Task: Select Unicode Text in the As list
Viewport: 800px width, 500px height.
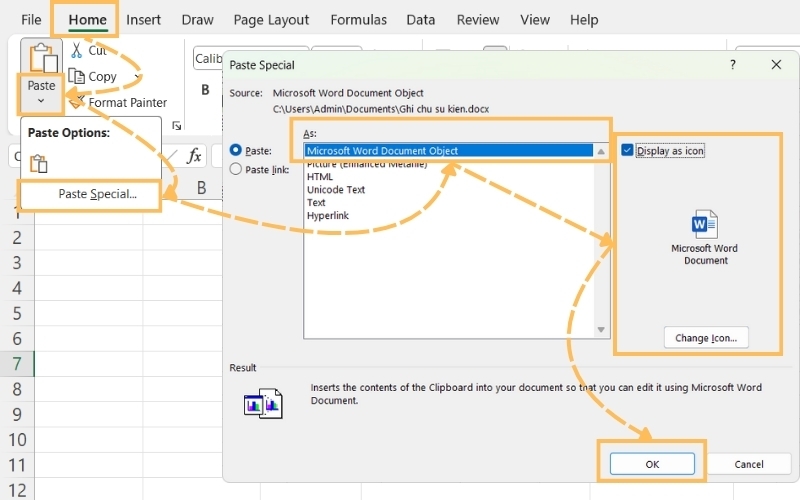Action: tap(336, 189)
